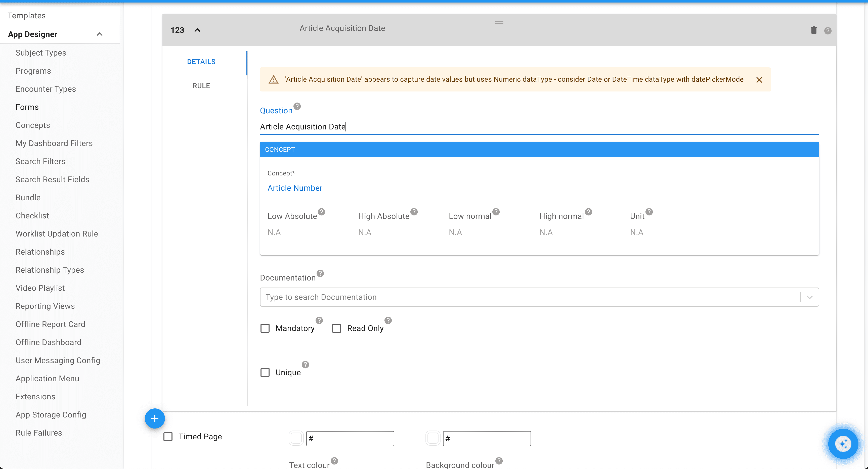Collapse the App Designer sidebar section
868x469 pixels.
99,34
